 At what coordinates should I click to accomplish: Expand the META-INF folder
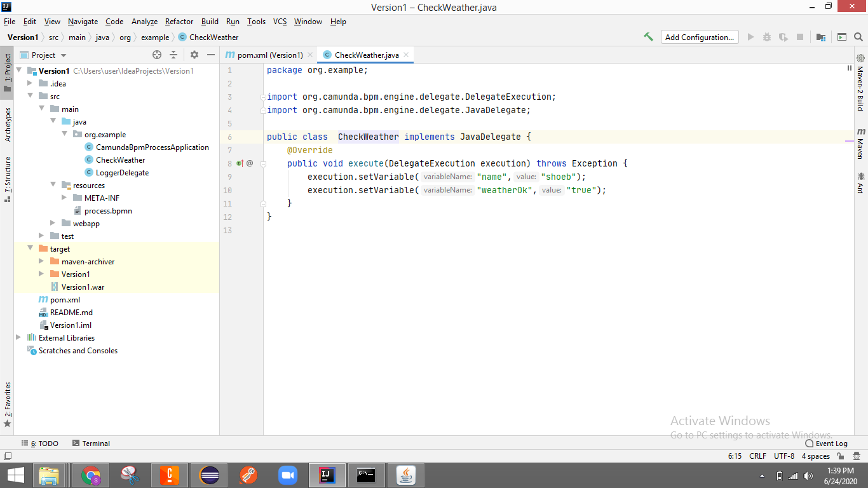(65, 198)
